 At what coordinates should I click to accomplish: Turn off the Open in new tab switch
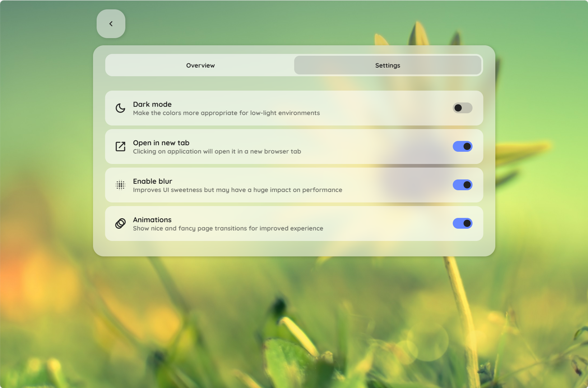(462, 146)
